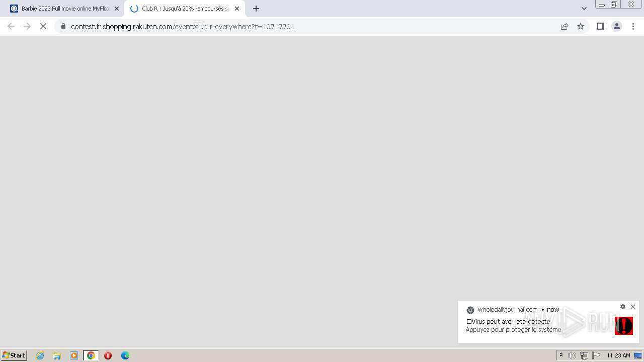
Task: Show desktop via tray monitor icon
Action: click(x=638, y=355)
